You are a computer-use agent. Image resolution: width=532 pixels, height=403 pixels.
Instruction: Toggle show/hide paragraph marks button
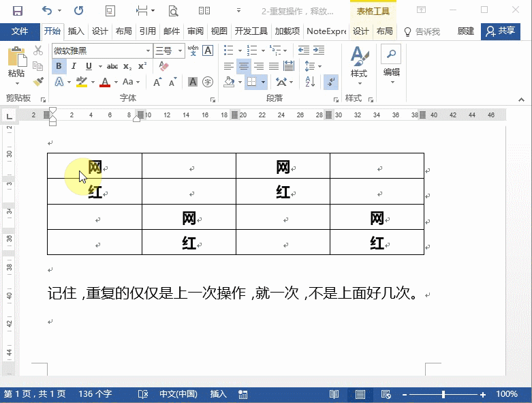(331, 82)
